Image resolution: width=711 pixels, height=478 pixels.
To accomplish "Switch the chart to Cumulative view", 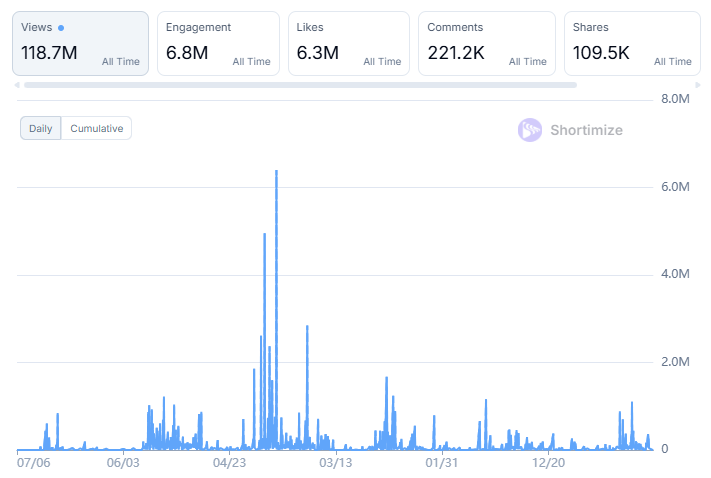I will [96, 128].
